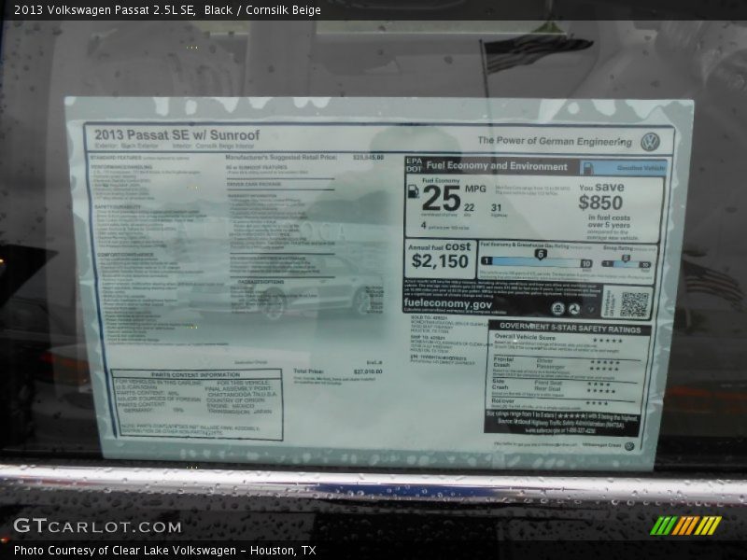Image resolution: width=747 pixels, height=560 pixels.
Task: Click the "$850" fuel savings amount
Action: click(600, 203)
